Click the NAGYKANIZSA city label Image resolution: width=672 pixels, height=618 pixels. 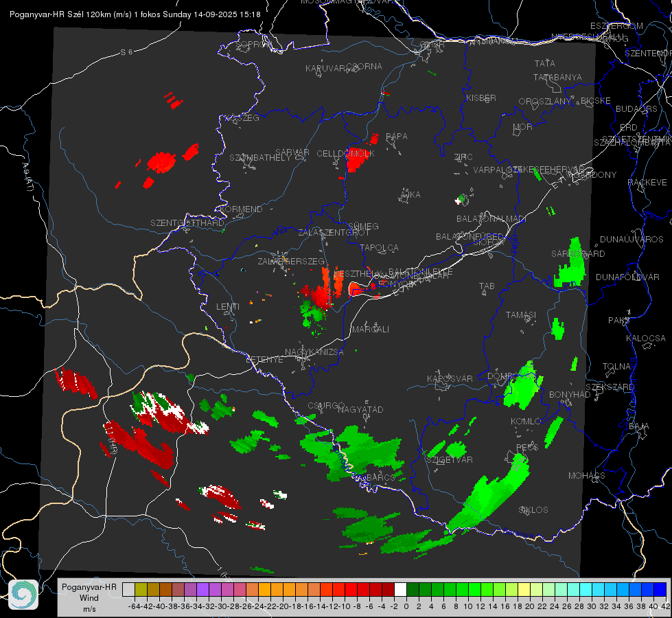point(314,352)
